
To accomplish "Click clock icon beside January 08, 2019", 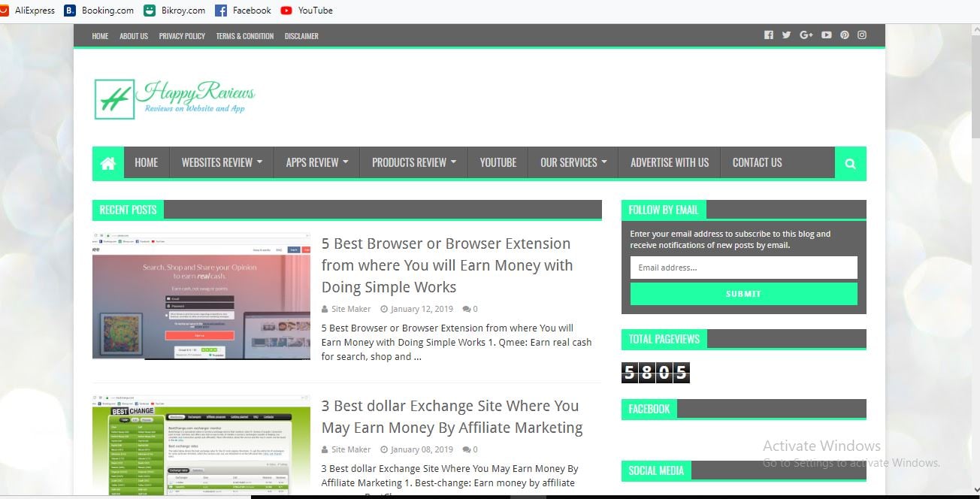I will pos(384,449).
